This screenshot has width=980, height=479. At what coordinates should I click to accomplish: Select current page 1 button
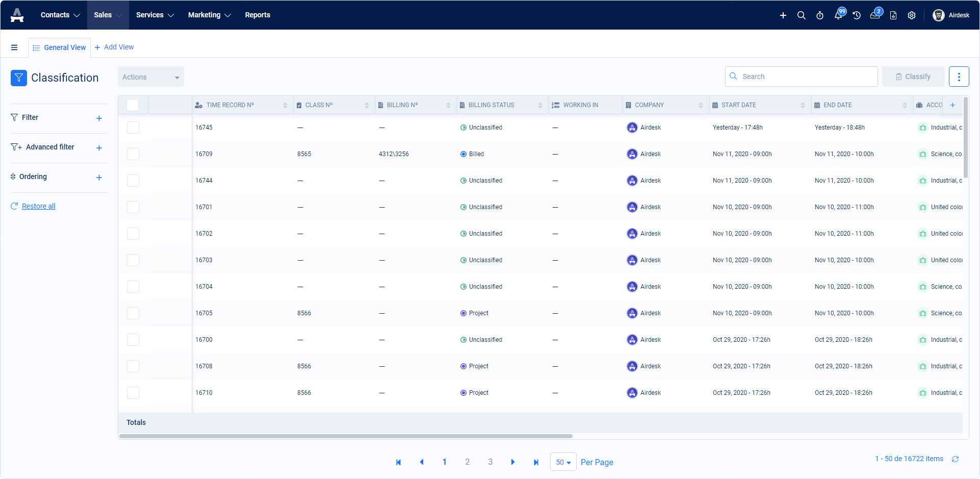(444, 462)
